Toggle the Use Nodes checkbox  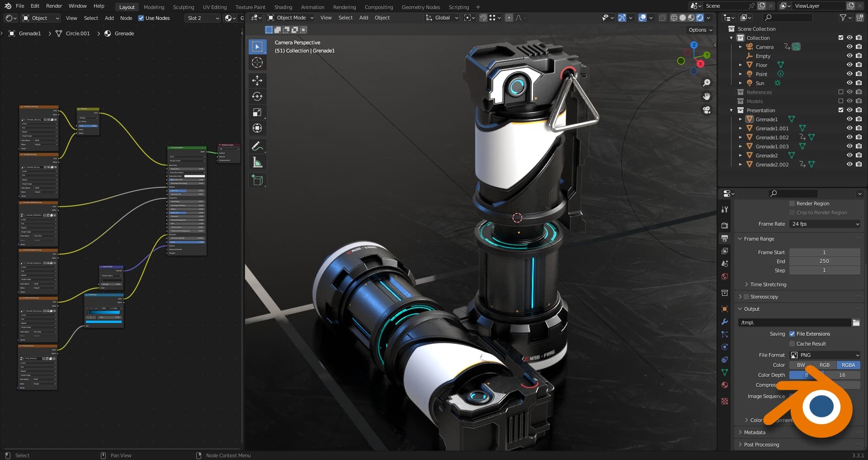click(x=141, y=18)
